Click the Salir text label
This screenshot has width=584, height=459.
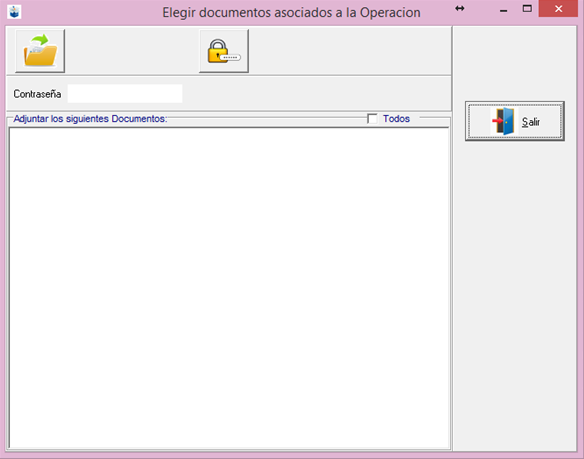coord(531,121)
